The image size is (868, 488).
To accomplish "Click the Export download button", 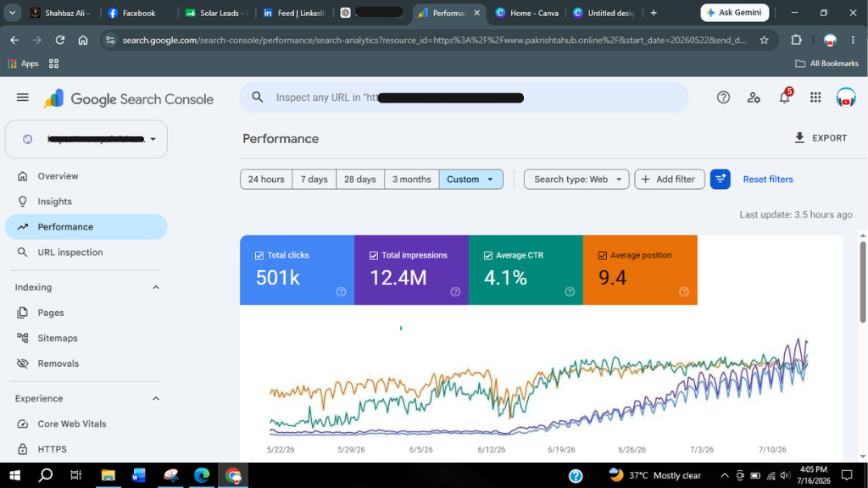I will (821, 138).
